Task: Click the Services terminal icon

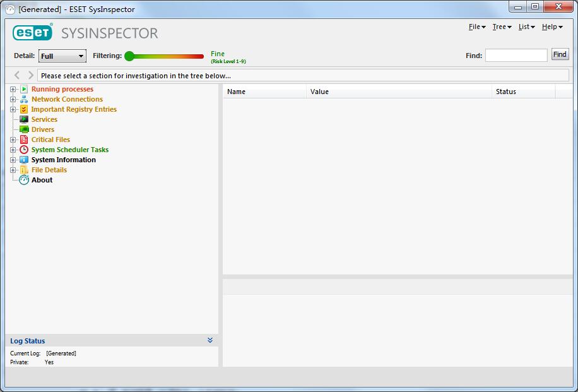Action: pos(24,119)
